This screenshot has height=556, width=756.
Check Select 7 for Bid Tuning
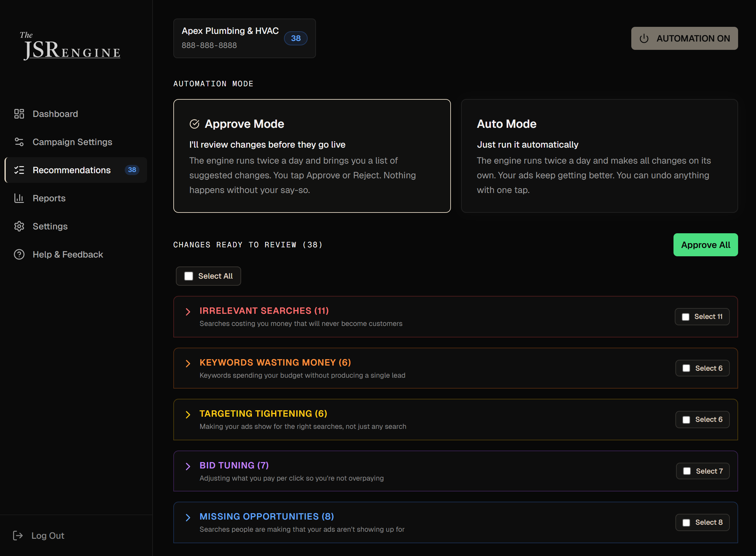687,471
